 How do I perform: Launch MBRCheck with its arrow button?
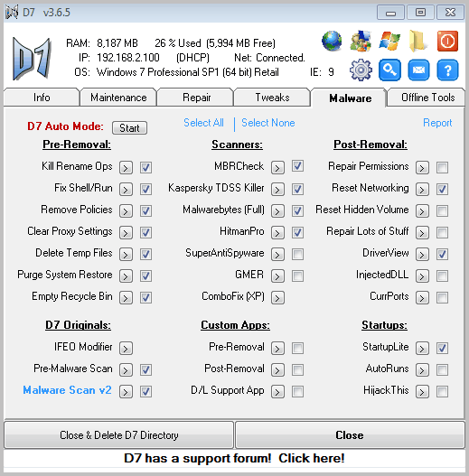[x=277, y=167]
